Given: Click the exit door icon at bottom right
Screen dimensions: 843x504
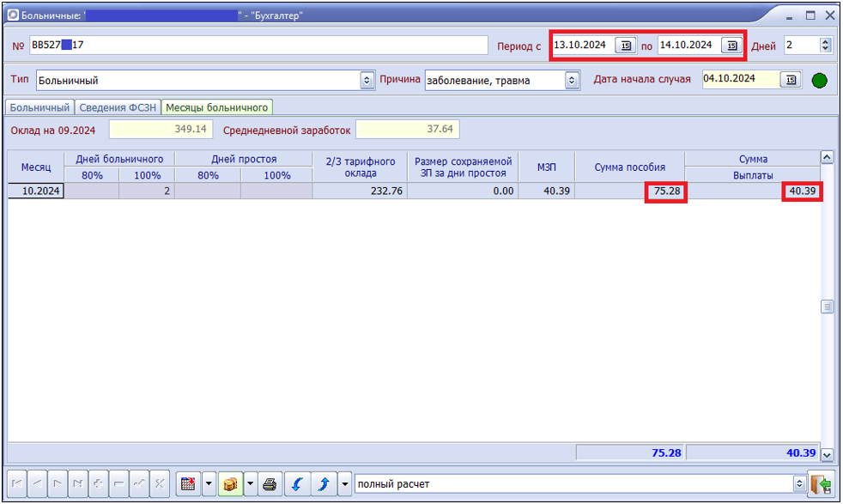Looking at the screenshot, I should coord(822,484).
